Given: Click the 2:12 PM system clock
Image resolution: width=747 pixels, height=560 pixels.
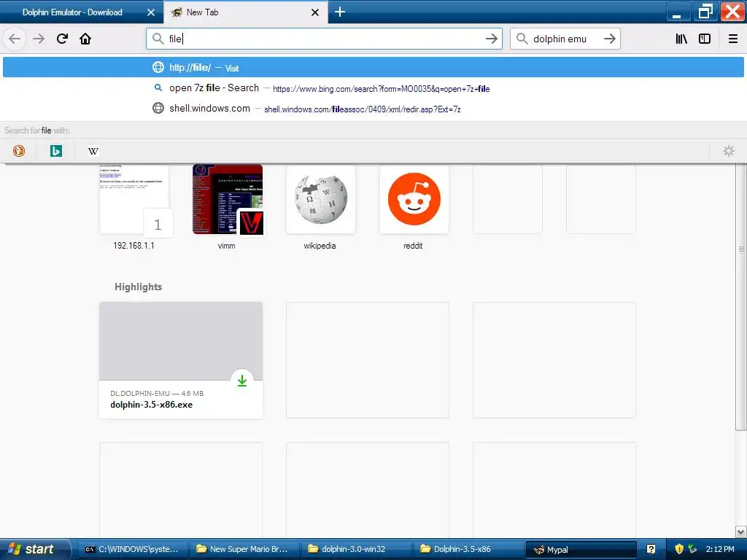Looking at the screenshot, I should coord(720,549).
